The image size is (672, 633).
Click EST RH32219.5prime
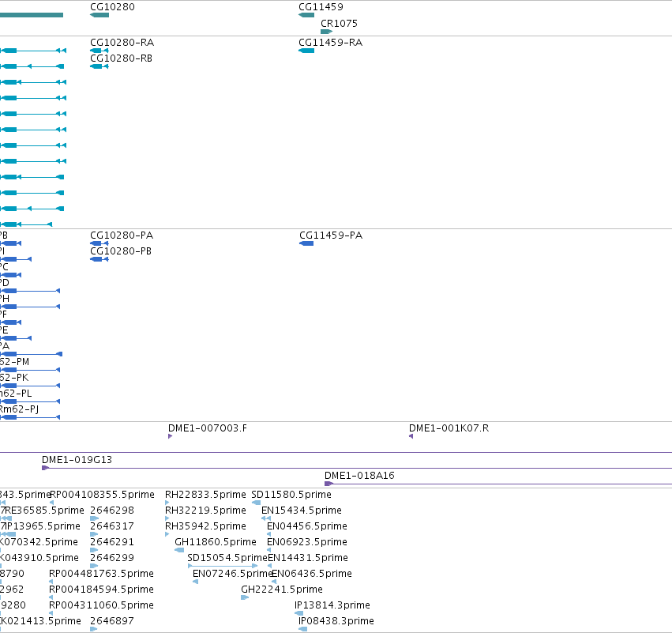click(x=205, y=511)
